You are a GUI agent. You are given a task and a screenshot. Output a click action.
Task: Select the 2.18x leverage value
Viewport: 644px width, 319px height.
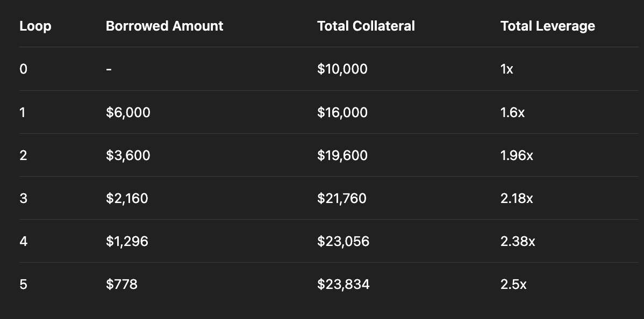(517, 198)
